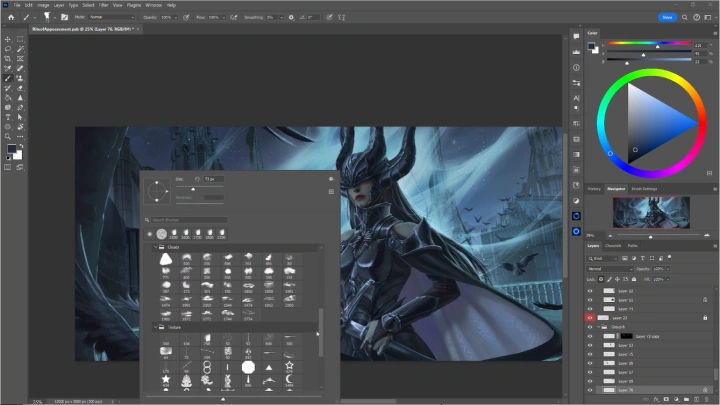Viewport: 720px width, 405px height.
Task: Open the Image menu
Action: coord(43,5)
